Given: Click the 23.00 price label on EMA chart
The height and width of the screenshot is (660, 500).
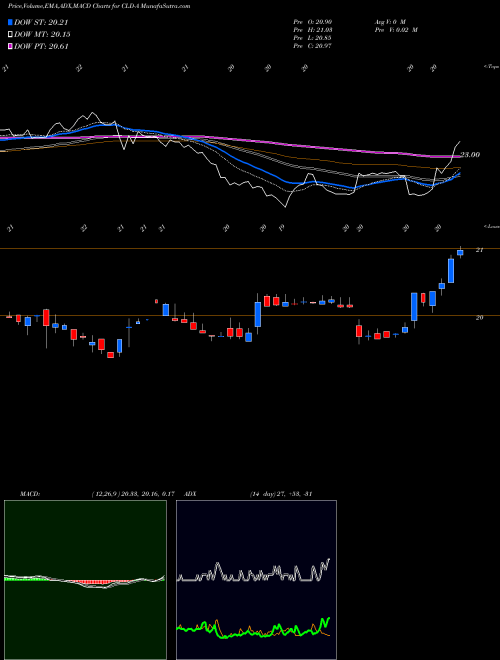Looking at the screenshot, I should [x=470, y=155].
